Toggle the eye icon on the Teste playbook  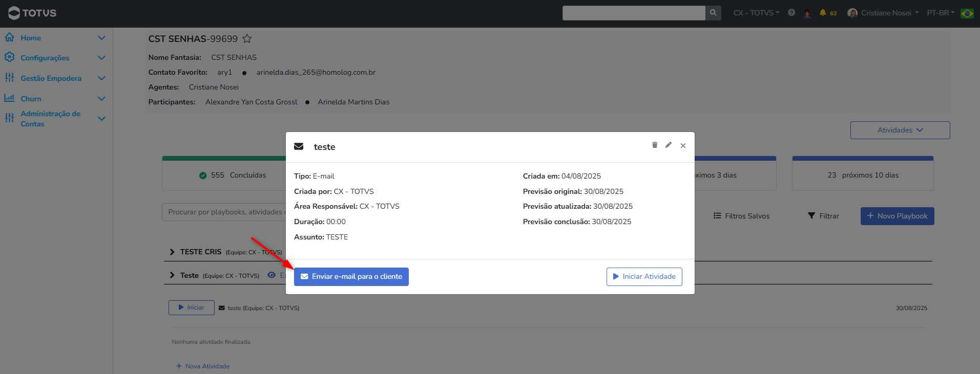coord(272,275)
